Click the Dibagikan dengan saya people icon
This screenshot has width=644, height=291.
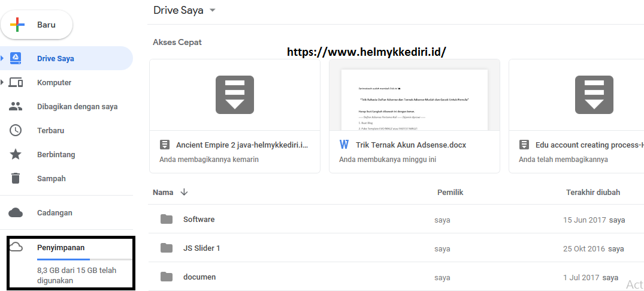pos(16,107)
